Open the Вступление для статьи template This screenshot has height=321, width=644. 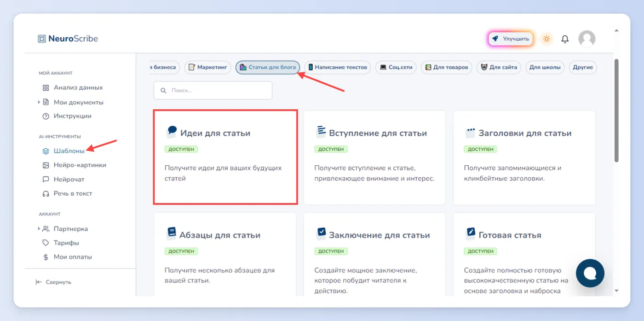tap(374, 158)
